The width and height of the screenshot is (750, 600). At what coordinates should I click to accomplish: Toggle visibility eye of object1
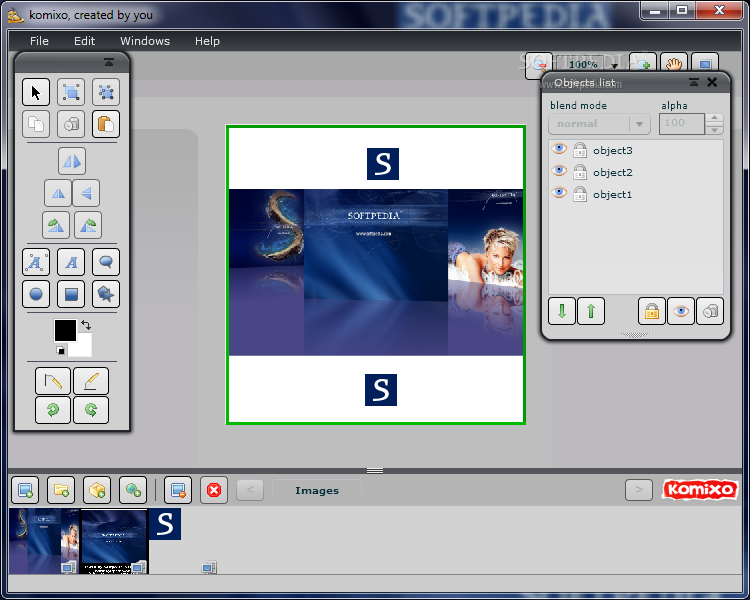coord(559,193)
